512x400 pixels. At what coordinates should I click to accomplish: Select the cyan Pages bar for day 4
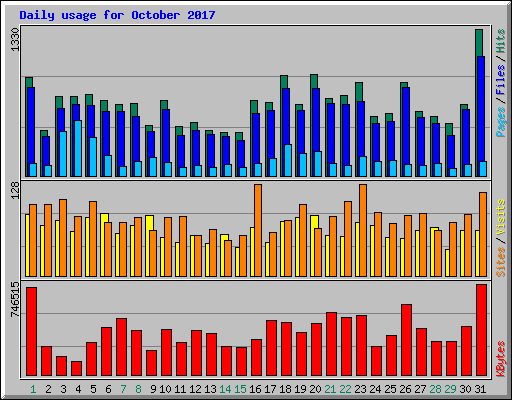point(78,148)
